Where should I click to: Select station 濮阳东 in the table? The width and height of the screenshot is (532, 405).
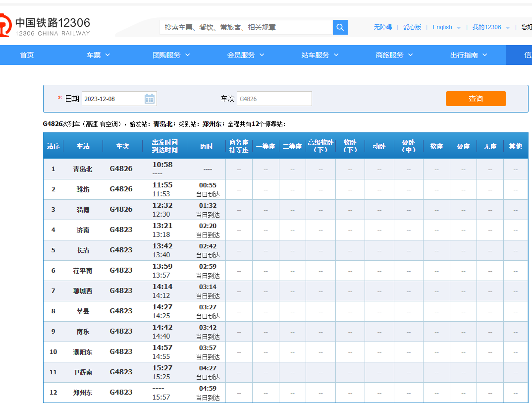click(x=83, y=352)
